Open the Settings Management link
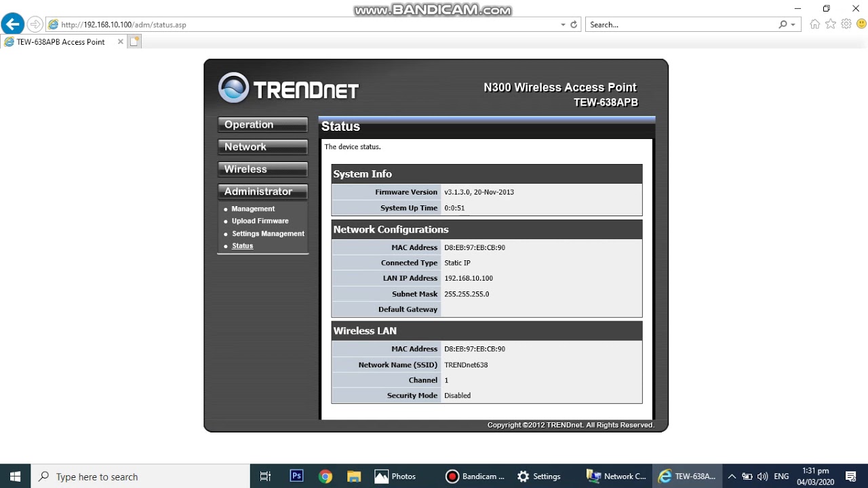This screenshot has height=488, width=868. point(268,234)
